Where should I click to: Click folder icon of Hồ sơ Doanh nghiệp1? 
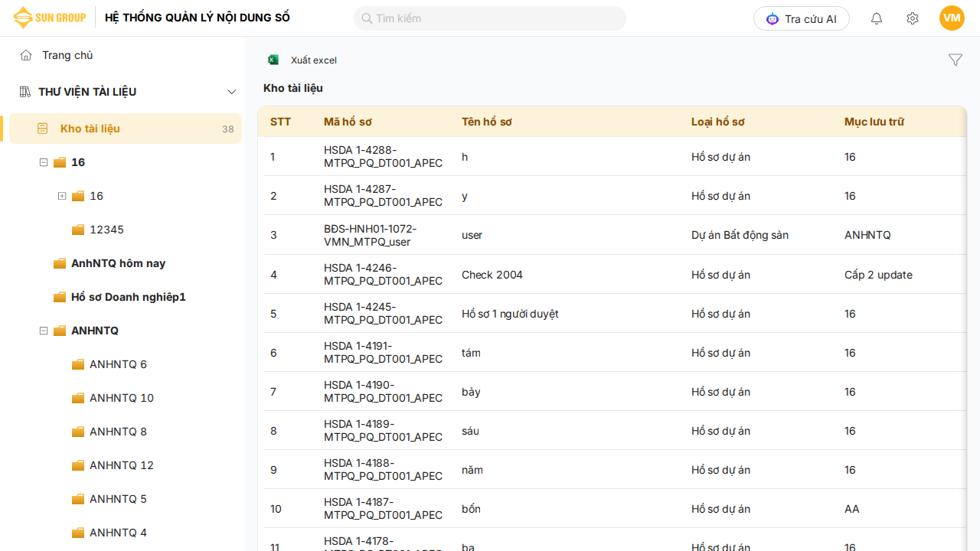[60, 297]
